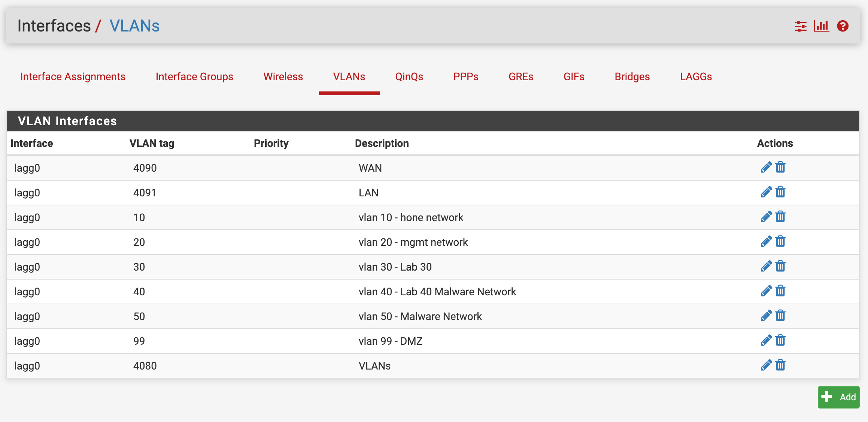Delete the vlan 99 DMZ entry
This screenshot has width=868, height=422.
(780, 340)
